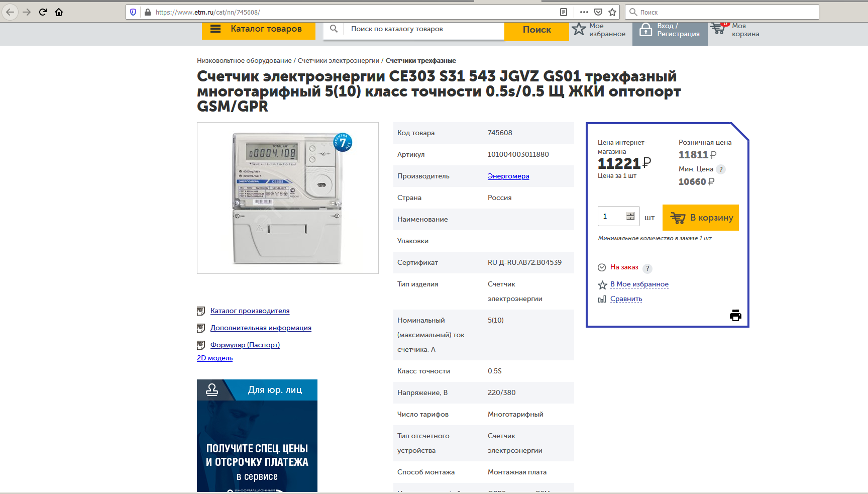Click the printer icon in price box

[735, 316]
